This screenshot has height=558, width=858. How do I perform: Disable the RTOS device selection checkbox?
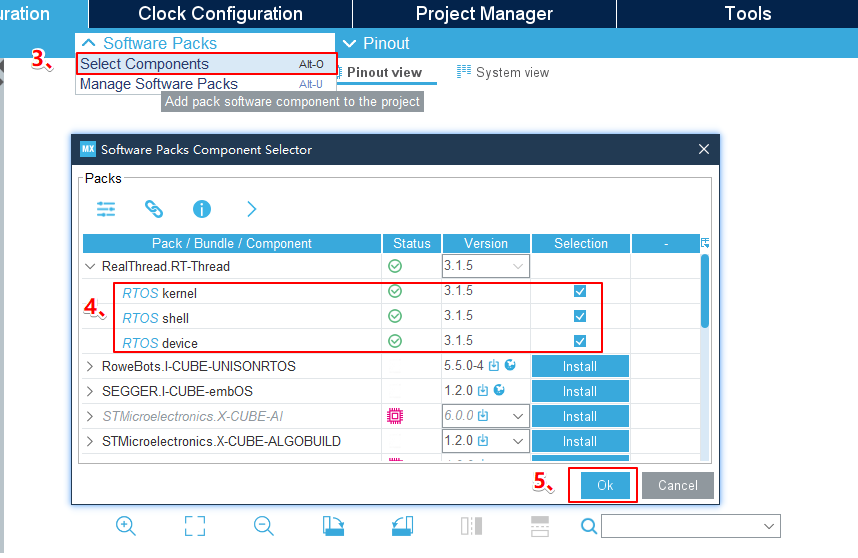pos(580,341)
